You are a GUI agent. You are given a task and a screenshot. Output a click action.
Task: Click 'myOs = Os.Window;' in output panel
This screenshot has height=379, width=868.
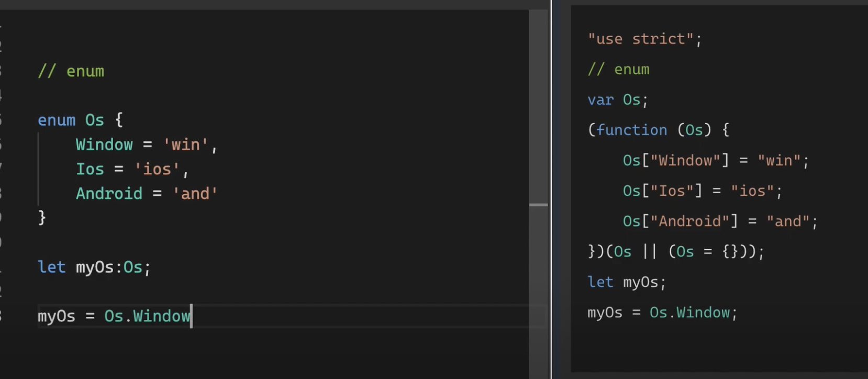(x=662, y=313)
